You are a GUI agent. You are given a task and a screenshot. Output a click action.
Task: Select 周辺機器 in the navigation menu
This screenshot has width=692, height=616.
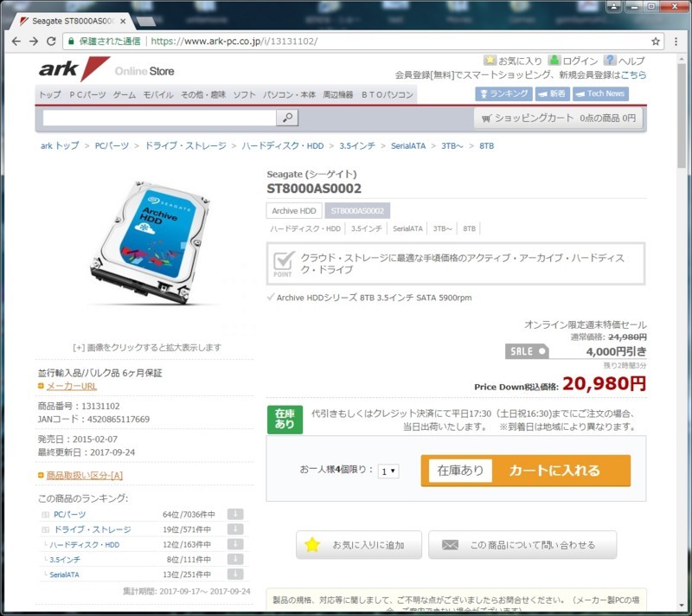pyautogui.click(x=338, y=94)
